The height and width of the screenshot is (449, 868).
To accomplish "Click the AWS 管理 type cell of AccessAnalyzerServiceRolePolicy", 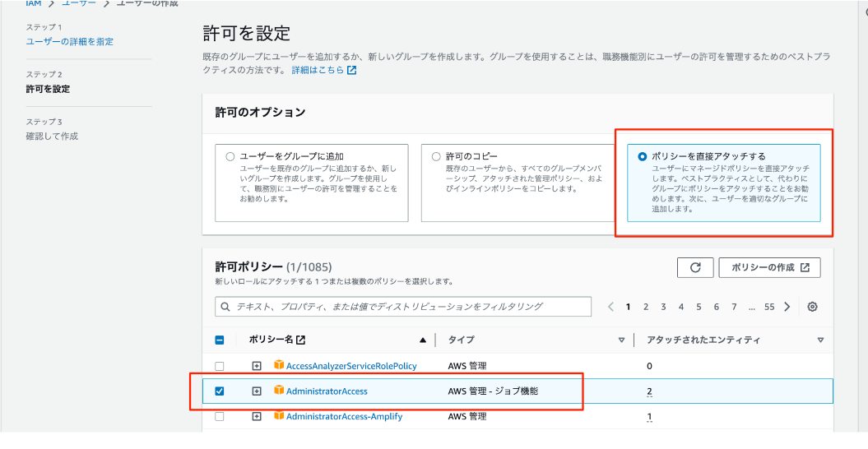I will (x=467, y=366).
